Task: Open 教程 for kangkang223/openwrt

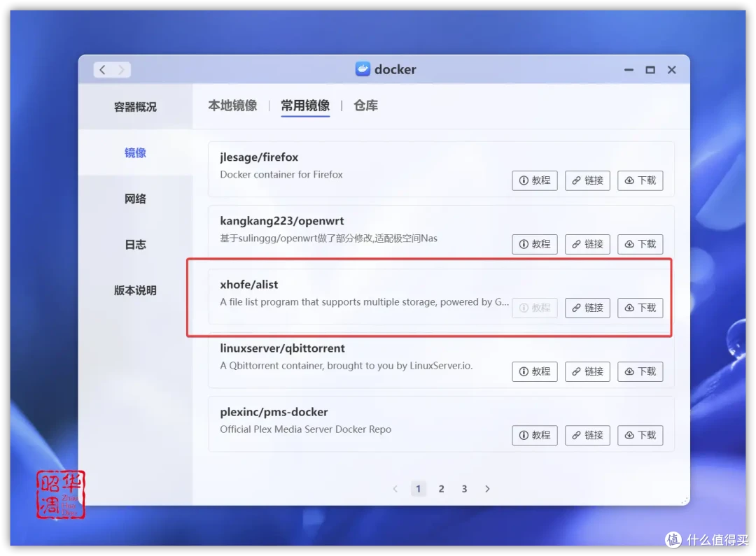Action: [x=535, y=244]
